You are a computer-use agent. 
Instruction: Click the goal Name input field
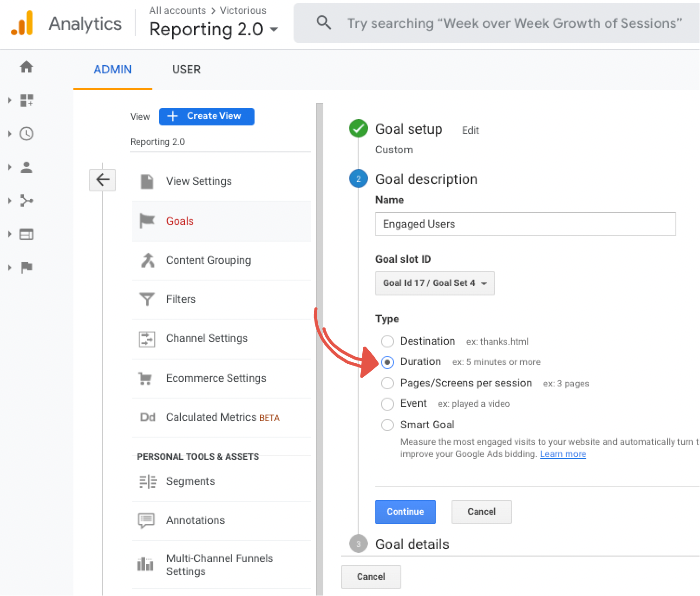point(525,224)
